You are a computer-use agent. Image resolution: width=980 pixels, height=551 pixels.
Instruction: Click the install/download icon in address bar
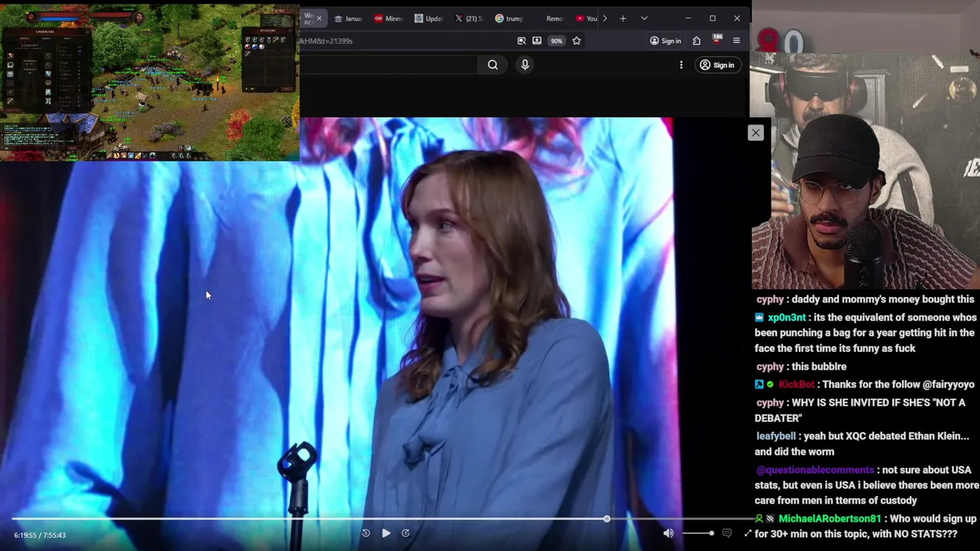(x=537, y=41)
